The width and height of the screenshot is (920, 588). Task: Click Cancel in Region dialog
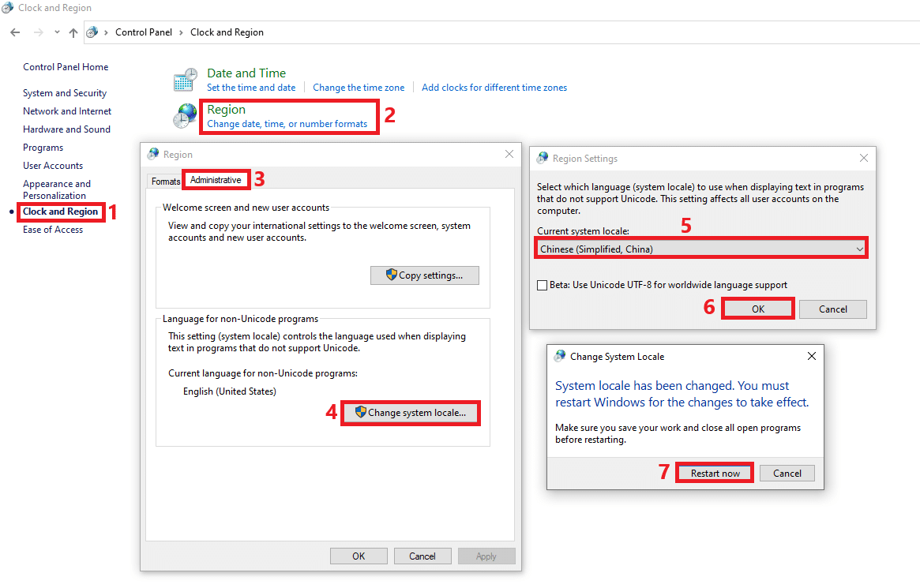coord(422,556)
